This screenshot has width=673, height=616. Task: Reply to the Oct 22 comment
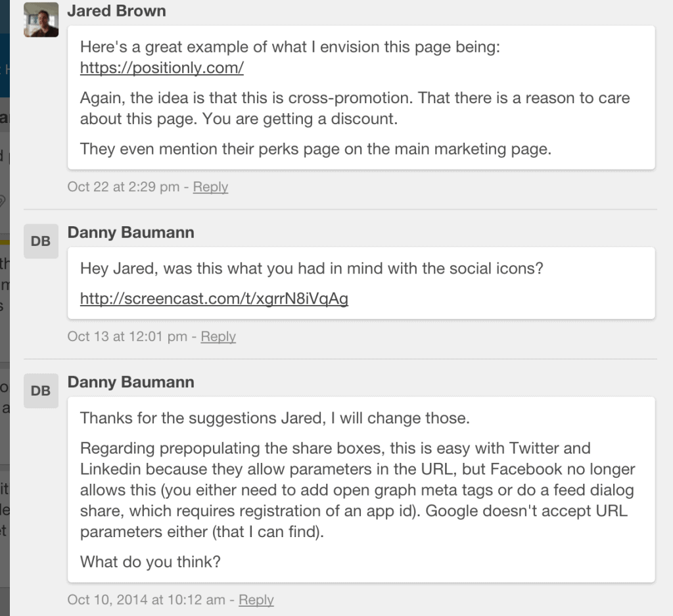click(x=210, y=187)
